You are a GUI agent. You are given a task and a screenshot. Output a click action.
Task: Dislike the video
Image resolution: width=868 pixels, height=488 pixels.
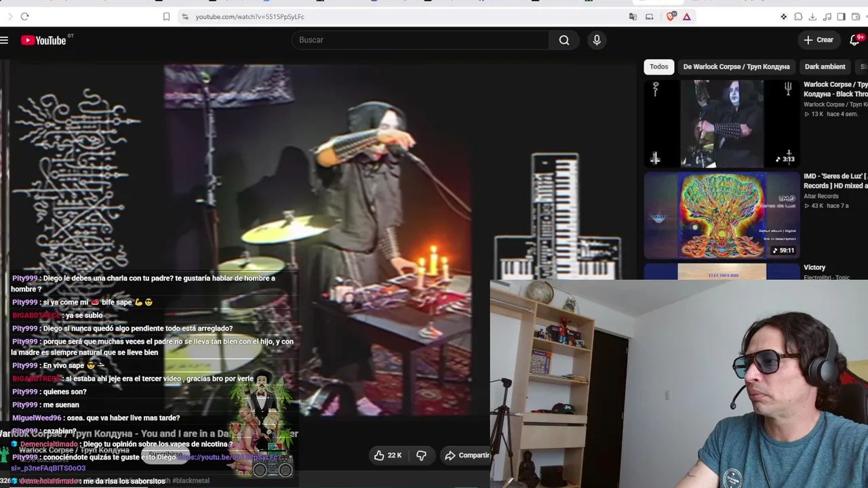[x=421, y=455]
